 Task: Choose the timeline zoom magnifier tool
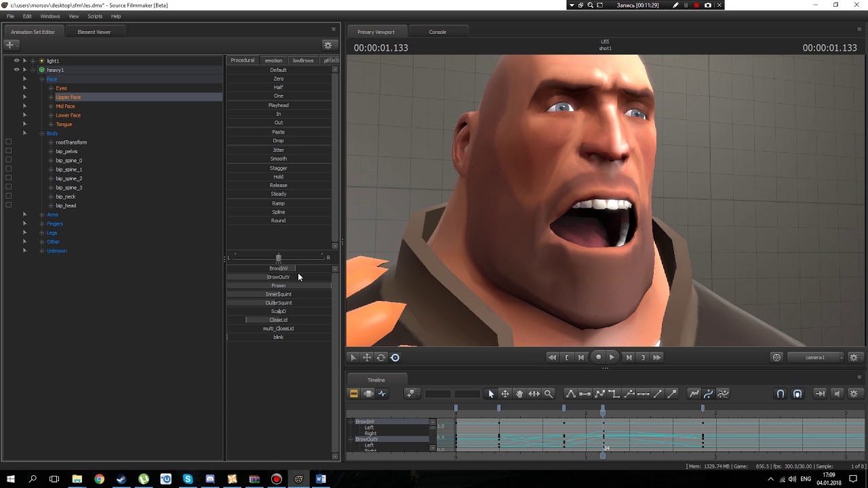click(x=549, y=394)
